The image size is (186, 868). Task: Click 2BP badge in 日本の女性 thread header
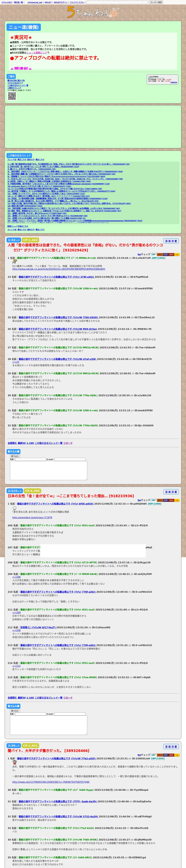point(153,500)
